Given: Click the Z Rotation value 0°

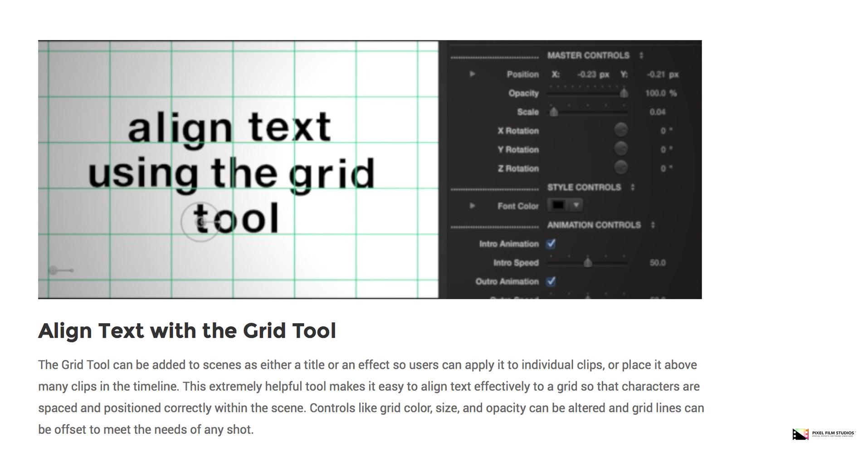Looking at the screenshot, I should click(666, 168).
